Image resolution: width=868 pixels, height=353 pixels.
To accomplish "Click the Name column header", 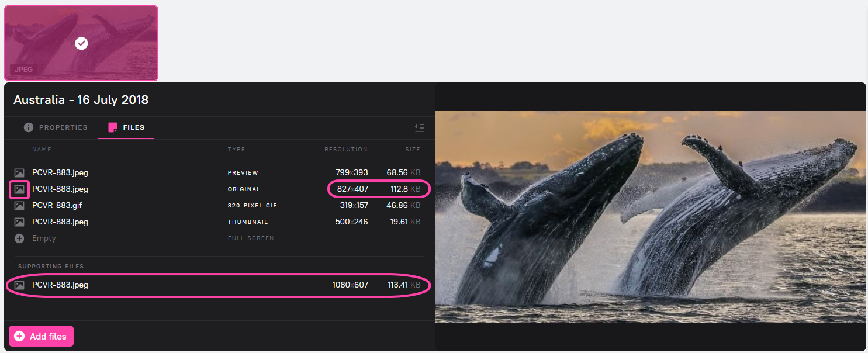I will tap(42, 150).
